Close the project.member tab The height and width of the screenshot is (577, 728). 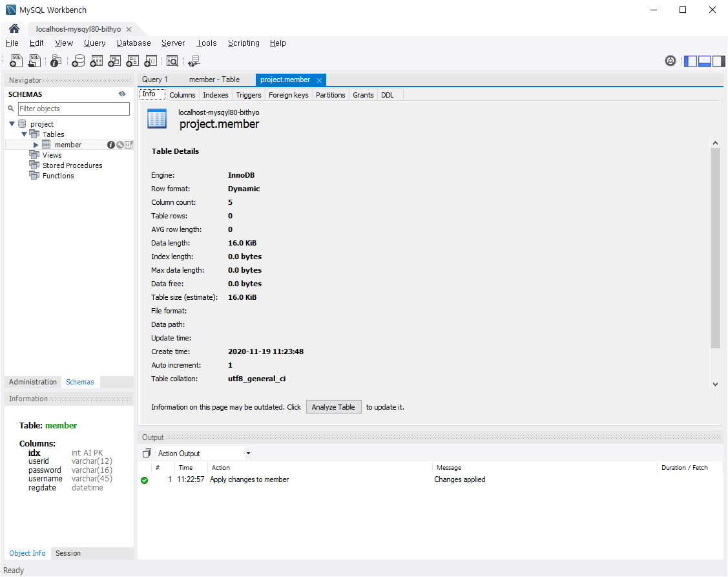pyautogui.click(x=319, y=80)
